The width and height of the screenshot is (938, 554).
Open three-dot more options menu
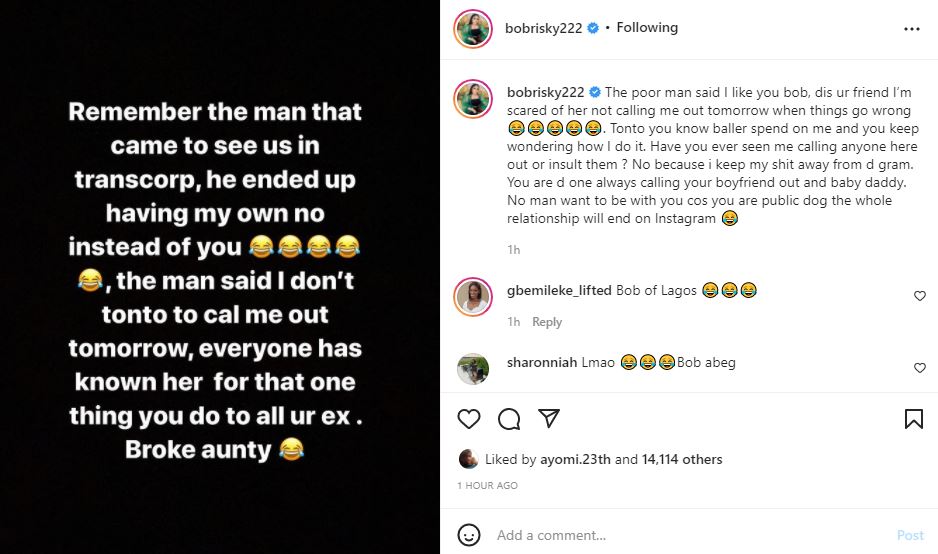[911, 29]
